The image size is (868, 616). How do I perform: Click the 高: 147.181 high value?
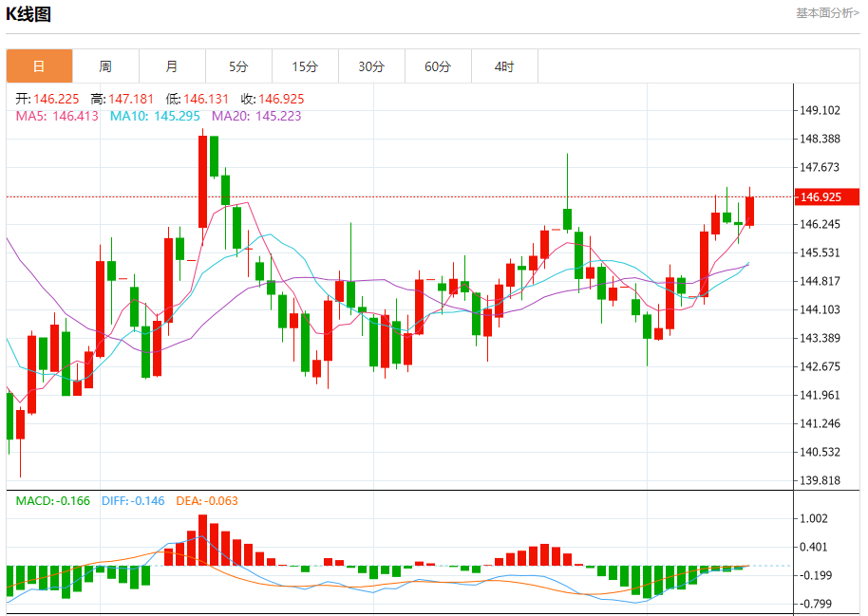(123, 99)
